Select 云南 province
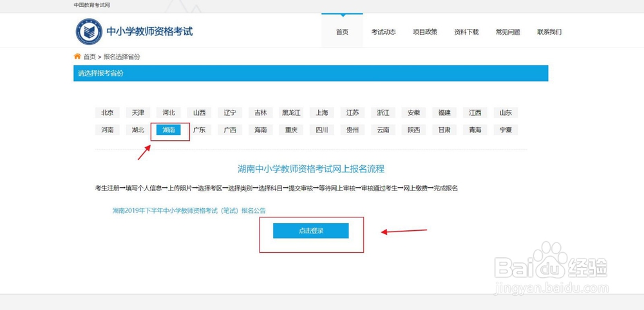The height and width of the screenshot is (310, 644). tap(383, 130)
